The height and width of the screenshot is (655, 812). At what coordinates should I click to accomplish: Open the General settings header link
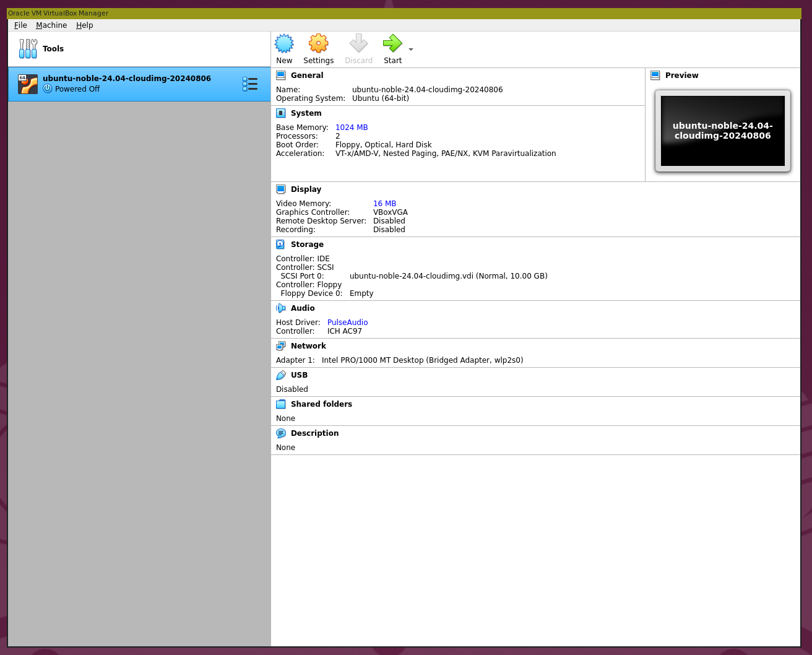coord(307,76)
